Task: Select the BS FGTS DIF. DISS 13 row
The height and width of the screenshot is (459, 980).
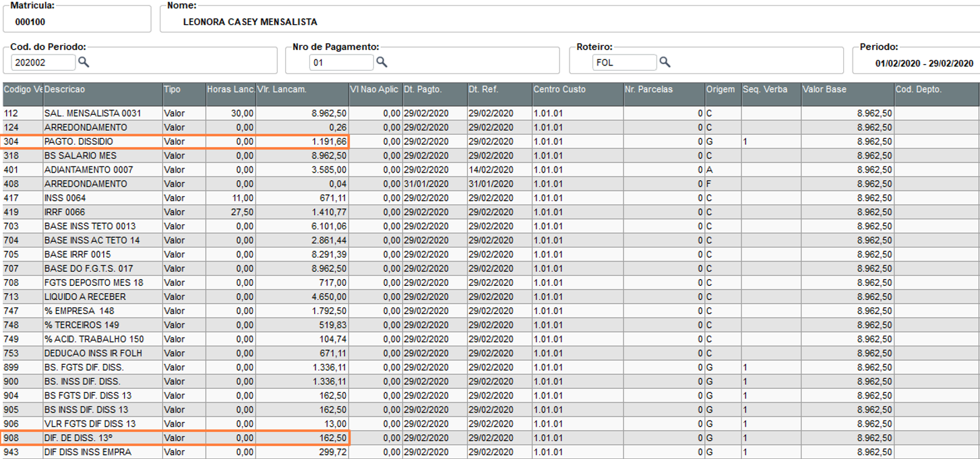Action: click(x=490, y=396)
